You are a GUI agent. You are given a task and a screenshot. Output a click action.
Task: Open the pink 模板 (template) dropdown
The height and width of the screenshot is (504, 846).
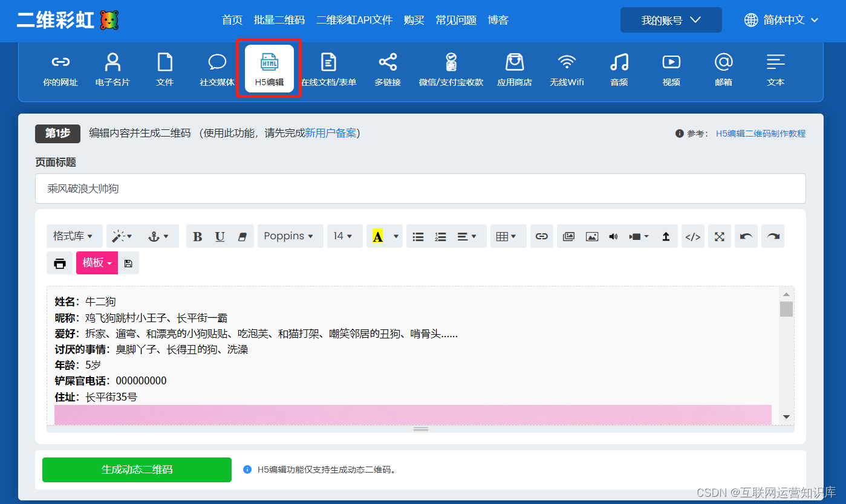point(97,263)
